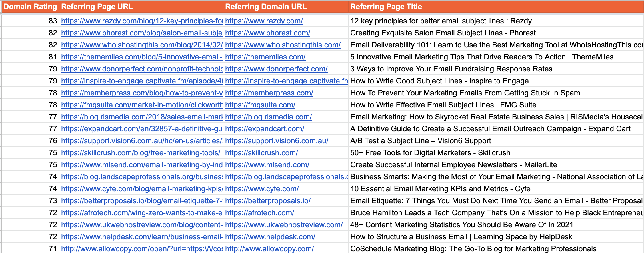Open the https://www.mlsend.com/ domain link

click(x=267, y=165)
